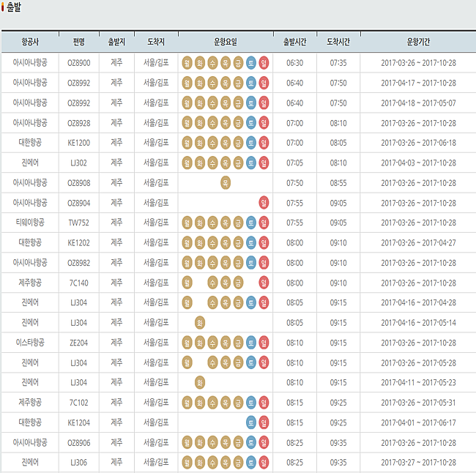This screenshot has width=476, height=473.
Task: Click period 2017-04-01 ~ 2017-06-17
Action: coord(418,422)
